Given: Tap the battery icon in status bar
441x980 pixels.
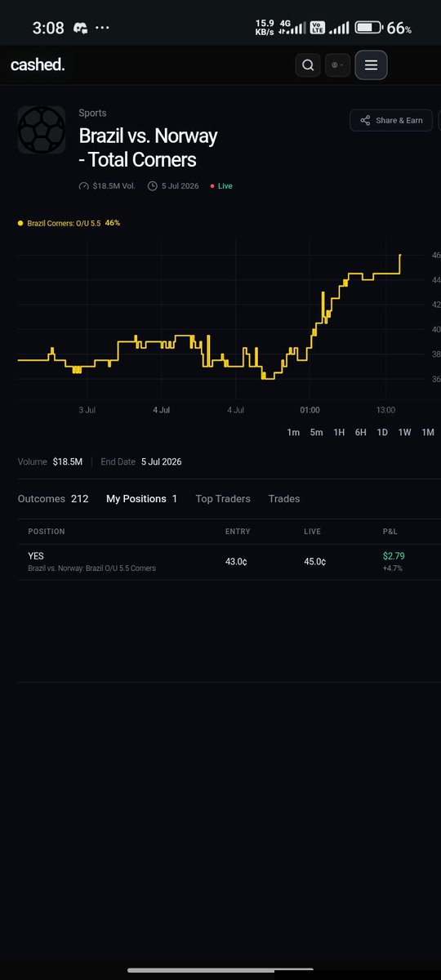Looking at the screenshot, I should pyautogui.click(x=368, y=28).
